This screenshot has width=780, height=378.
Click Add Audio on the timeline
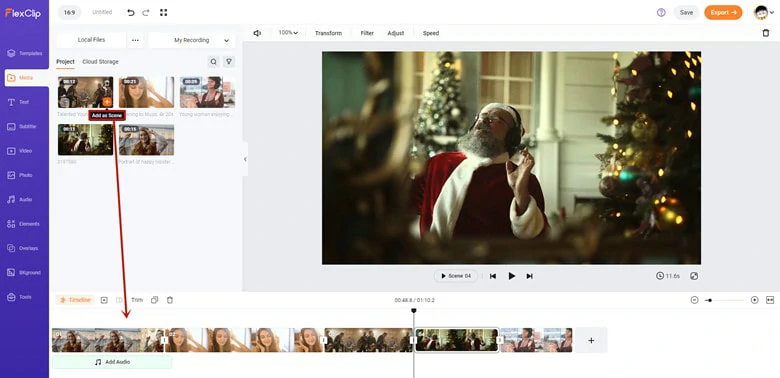coord(112,362)
